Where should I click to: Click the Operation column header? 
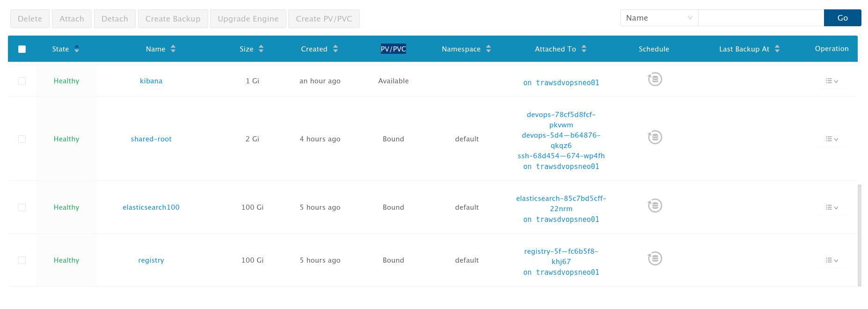[832, 49]
